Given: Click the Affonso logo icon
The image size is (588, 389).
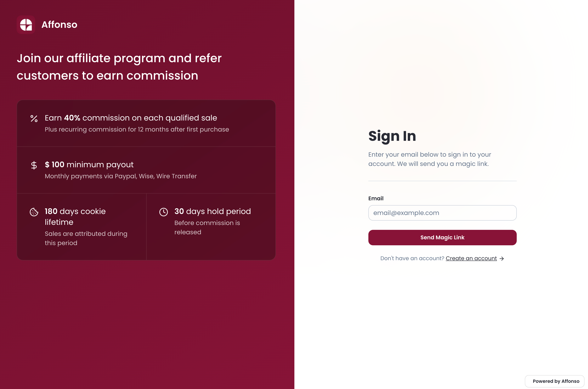Looking at the screenshot, I should (26, 25).
